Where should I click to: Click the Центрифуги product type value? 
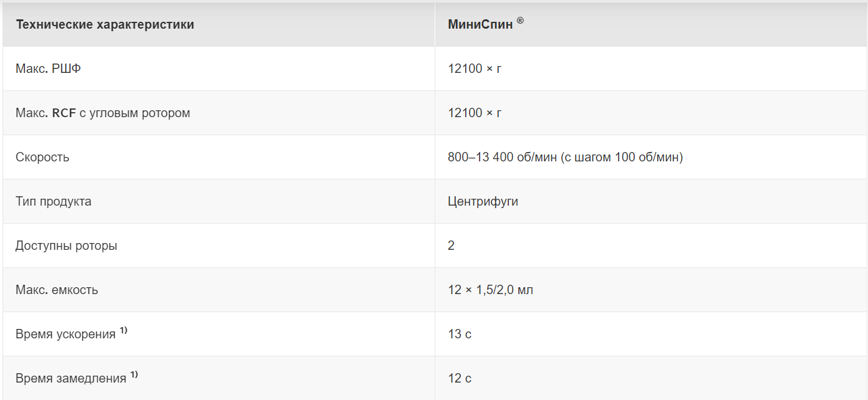pos(483,201)
